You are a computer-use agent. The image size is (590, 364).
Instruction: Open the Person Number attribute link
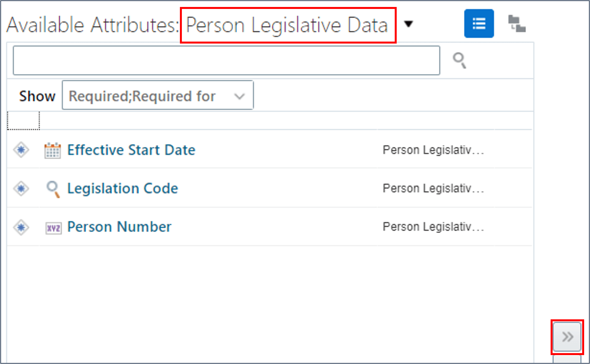point(118,227)
